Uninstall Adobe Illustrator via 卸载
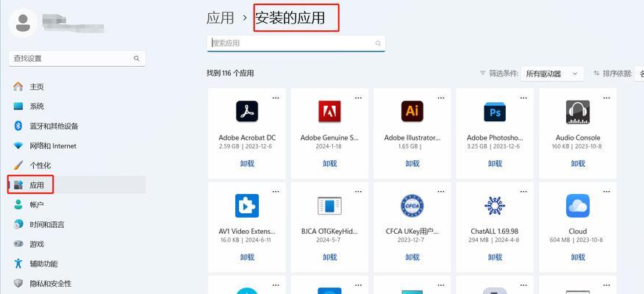The width and height of the screenshot is (644, 294). click(x=412, y=163)
